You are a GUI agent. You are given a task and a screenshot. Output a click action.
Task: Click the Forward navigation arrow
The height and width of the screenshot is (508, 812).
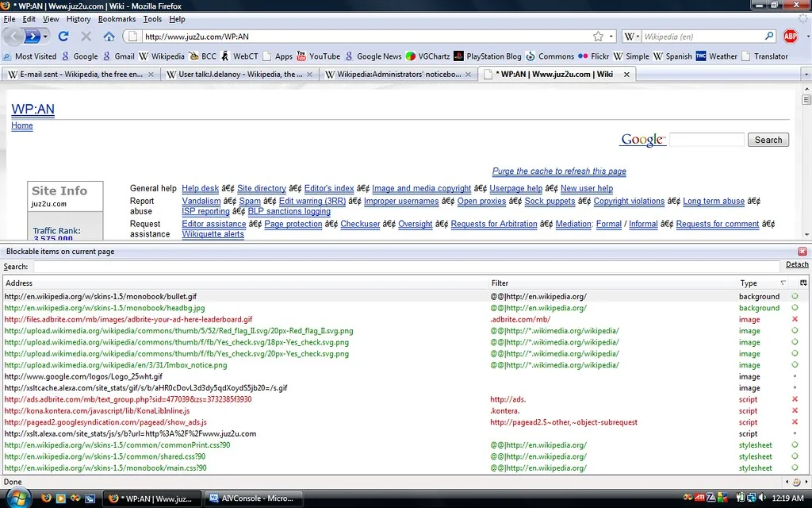pyautogui.click(x=32, y=37)
